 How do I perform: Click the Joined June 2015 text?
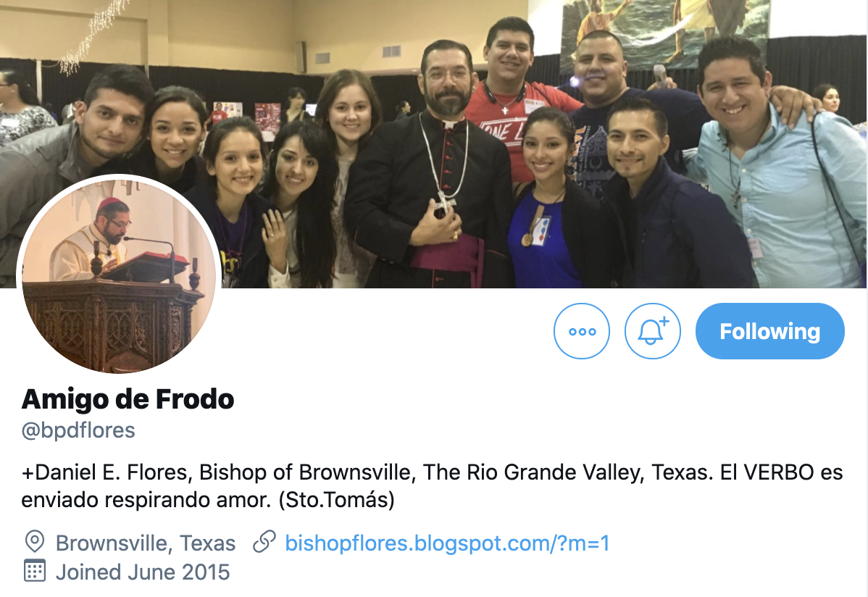(143, 572)
